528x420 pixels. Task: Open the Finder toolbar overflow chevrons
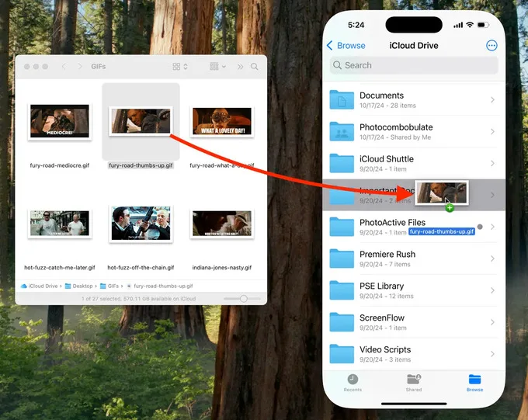click(240, 67)
